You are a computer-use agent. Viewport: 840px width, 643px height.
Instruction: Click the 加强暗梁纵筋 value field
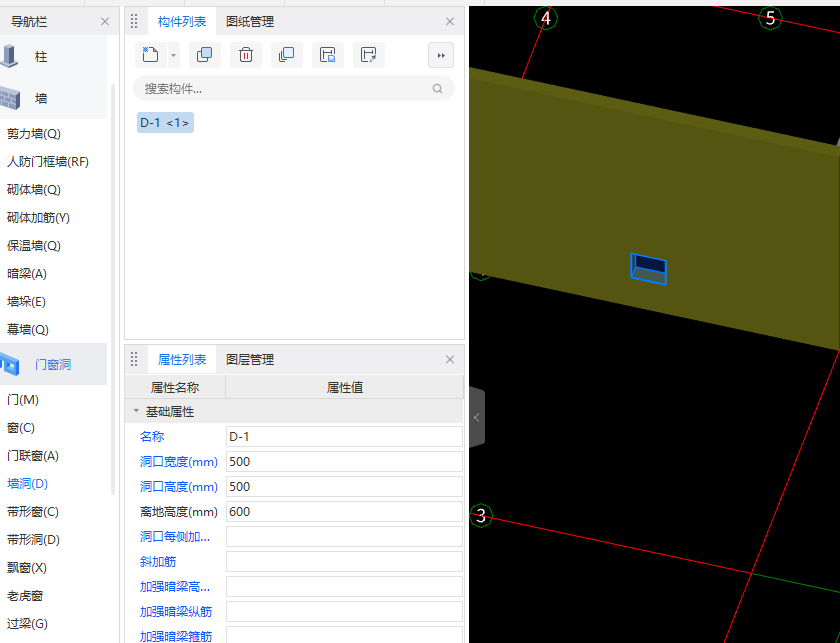click(x=344, y=611)
